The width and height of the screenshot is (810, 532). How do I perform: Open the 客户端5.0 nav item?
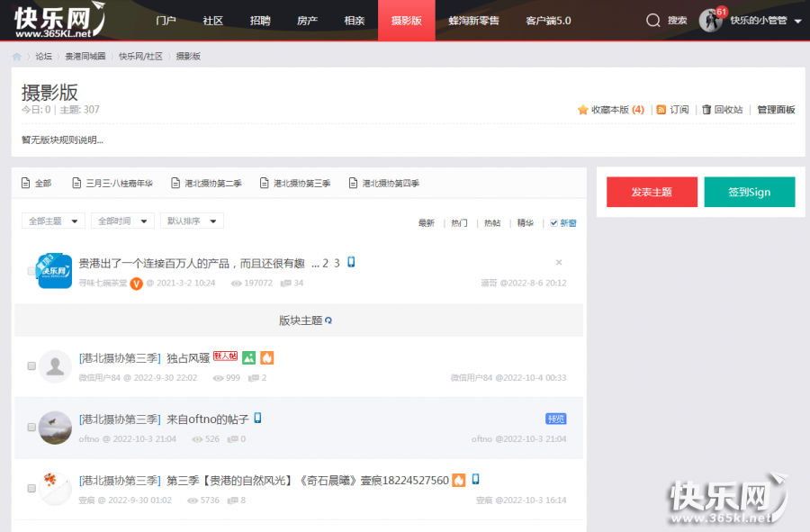548,21
